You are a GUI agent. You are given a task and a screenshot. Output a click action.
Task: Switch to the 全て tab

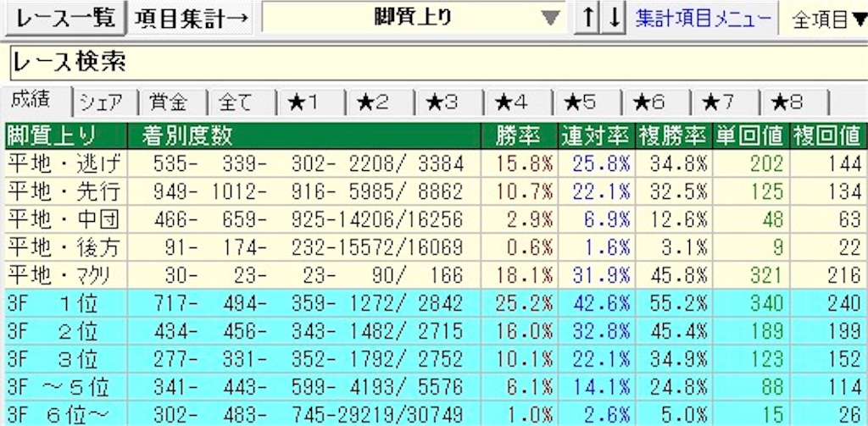242,102
